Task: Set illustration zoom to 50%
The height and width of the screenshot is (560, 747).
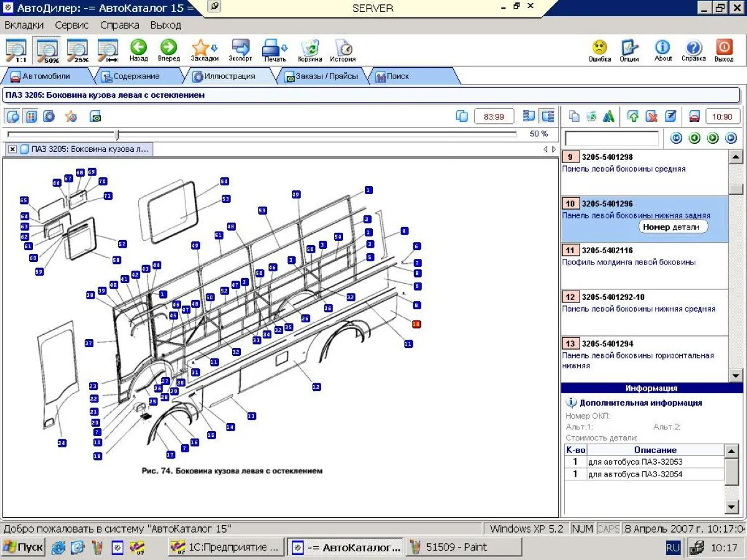Action: (x=48, y=50)
